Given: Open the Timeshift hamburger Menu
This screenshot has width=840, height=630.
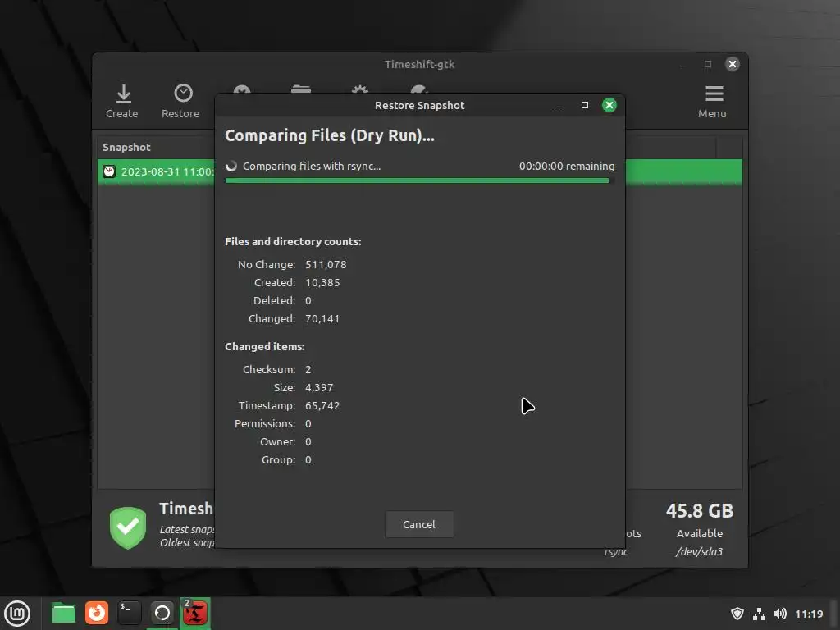Looking at the screenshot, I should coord(712,102).
